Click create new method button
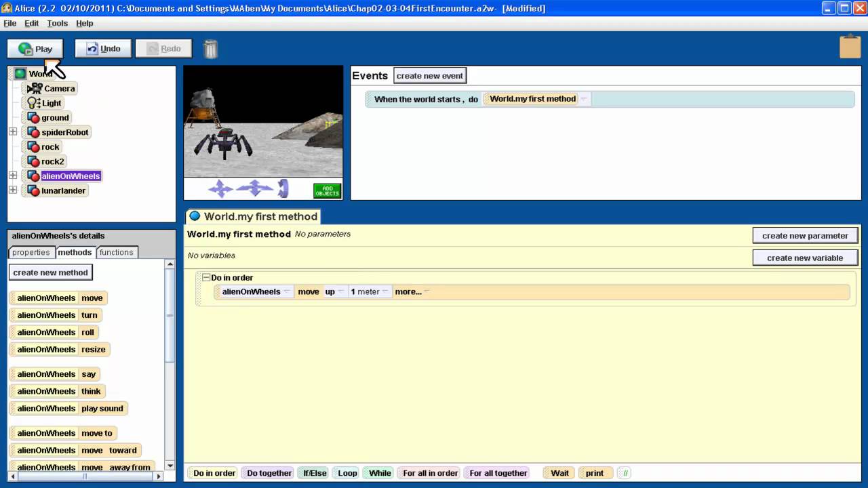 coord(51,272)
